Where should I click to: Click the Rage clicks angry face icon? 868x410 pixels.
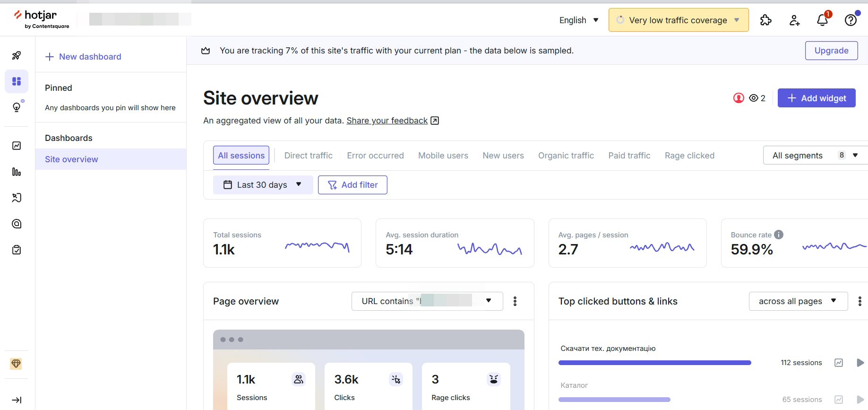click(494, 379)
